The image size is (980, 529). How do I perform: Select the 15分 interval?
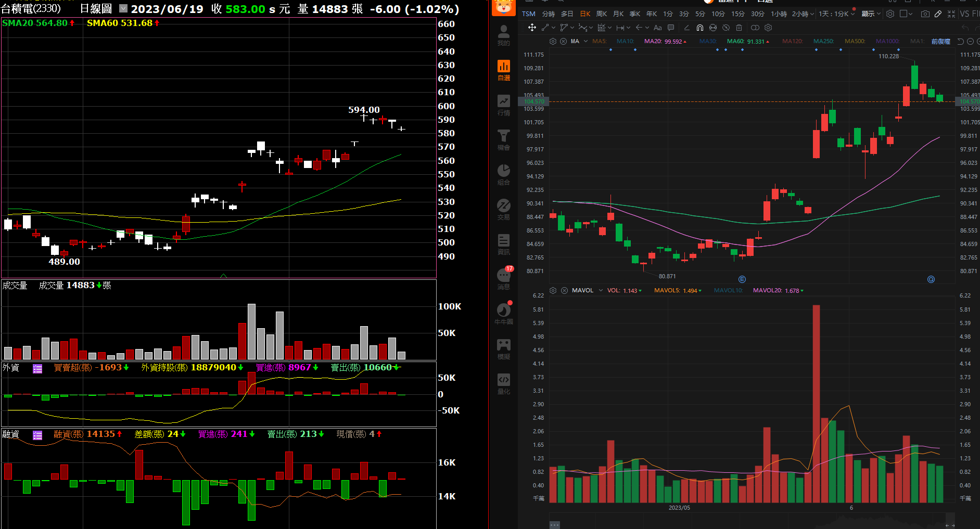738,14
